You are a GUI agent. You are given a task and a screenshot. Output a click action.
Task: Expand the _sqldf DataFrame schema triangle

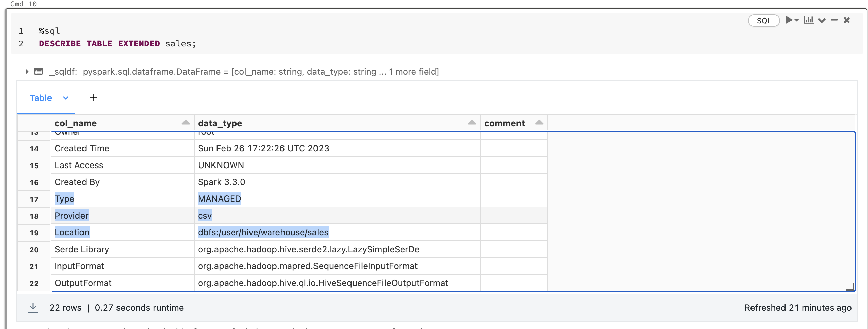tap(27, 71)
